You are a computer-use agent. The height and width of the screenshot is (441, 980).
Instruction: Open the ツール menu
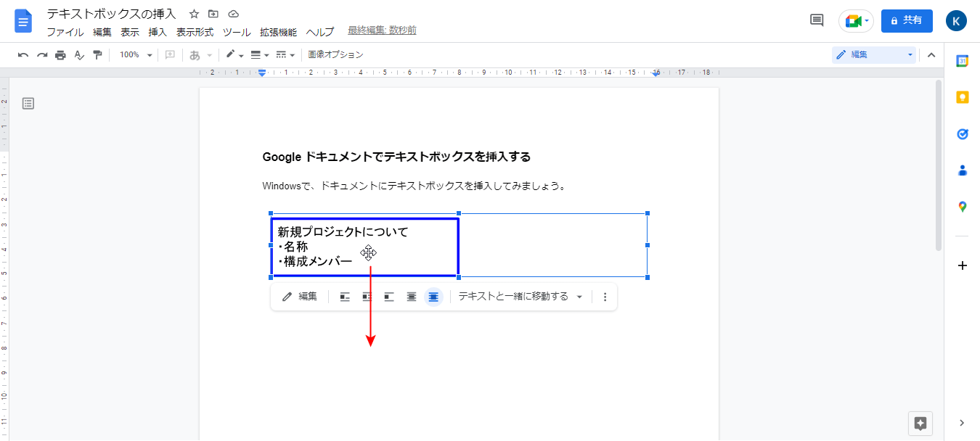point(237,32)
